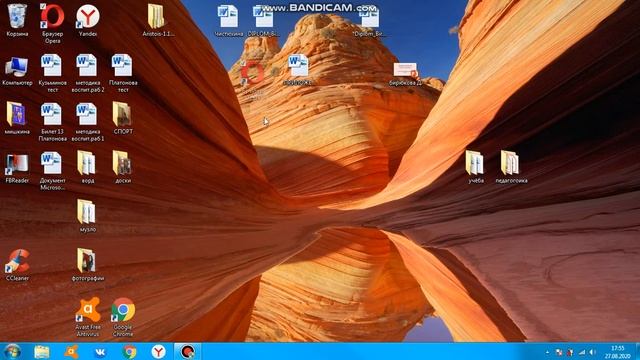
Task: Select the CCleaner desktop shortcut
Action: click(x=17, y=264)
